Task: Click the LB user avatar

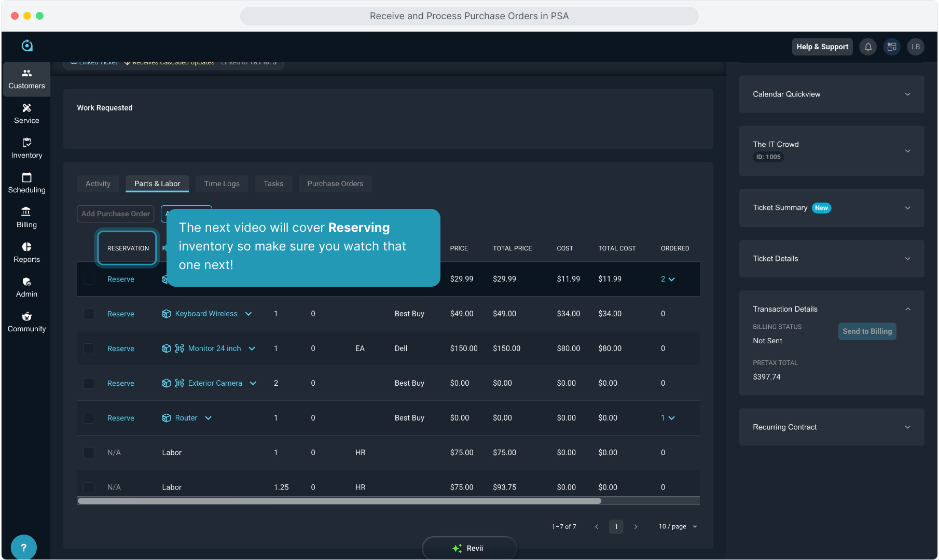Action: (x=916, y=47)
